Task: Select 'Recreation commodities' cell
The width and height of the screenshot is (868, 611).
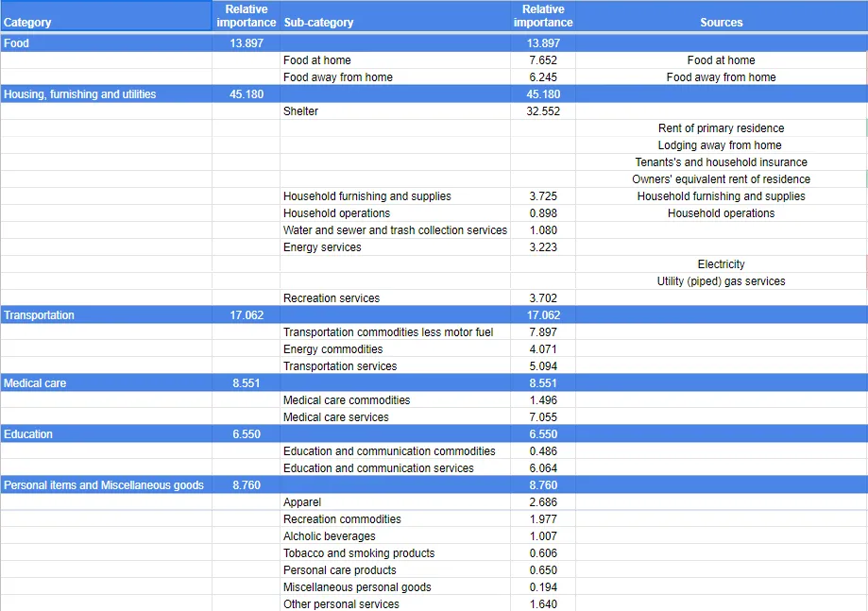Action: click(395, 519)
